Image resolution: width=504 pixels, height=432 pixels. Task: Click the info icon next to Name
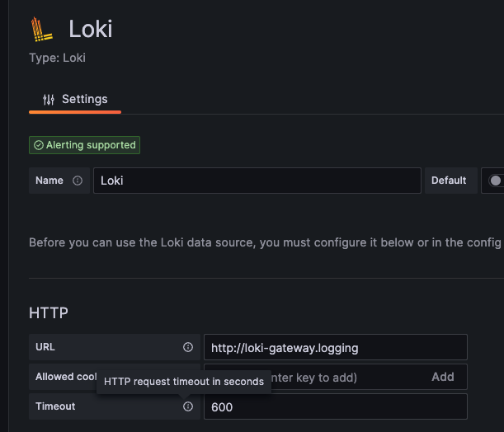78,181
